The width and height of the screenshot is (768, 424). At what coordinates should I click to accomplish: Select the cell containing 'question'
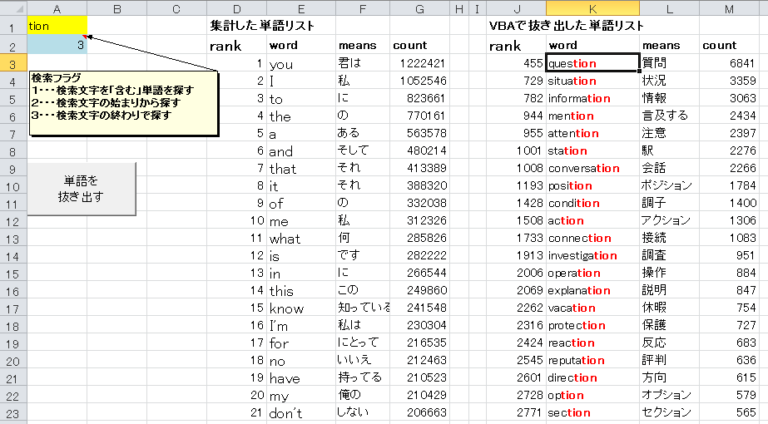pos(592,64)
